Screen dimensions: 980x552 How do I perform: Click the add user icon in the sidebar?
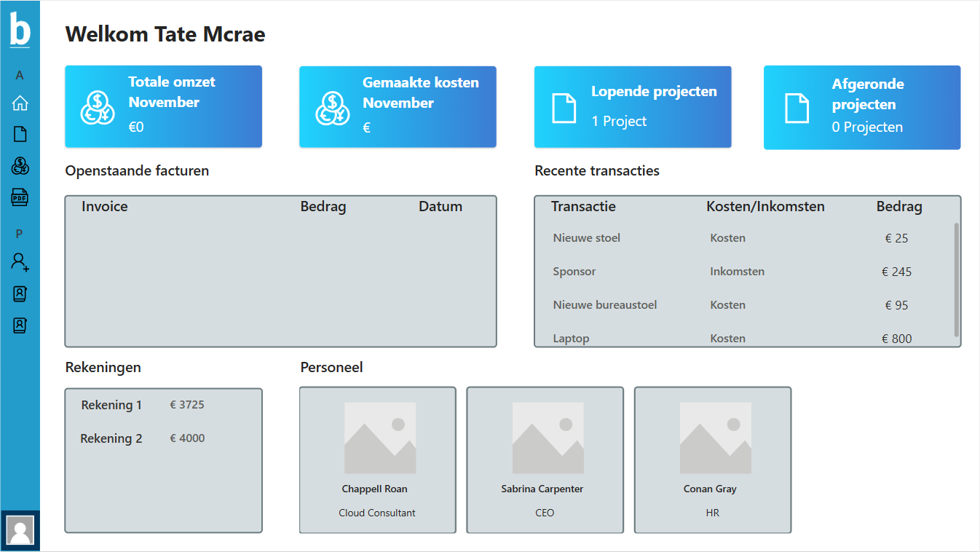coord(20,261)
